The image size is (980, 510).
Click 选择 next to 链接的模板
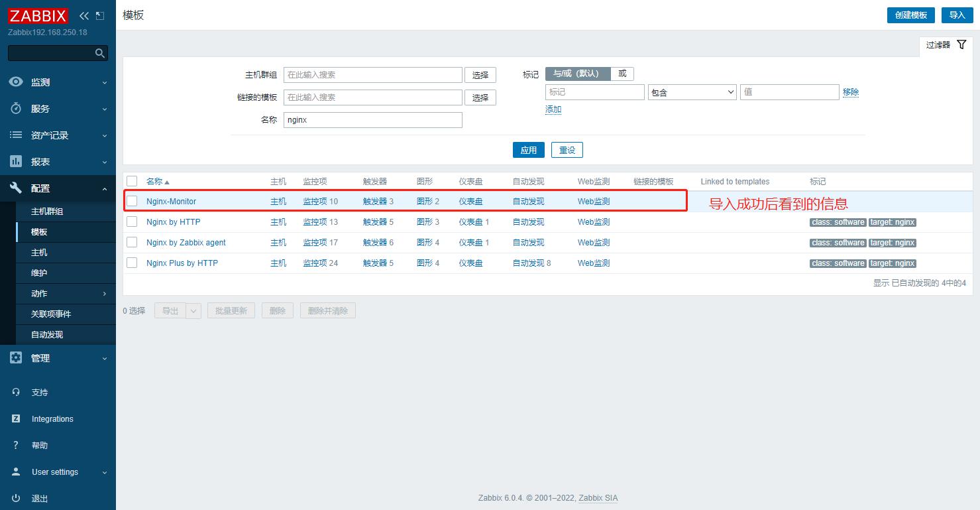click(x=480, y=97)
